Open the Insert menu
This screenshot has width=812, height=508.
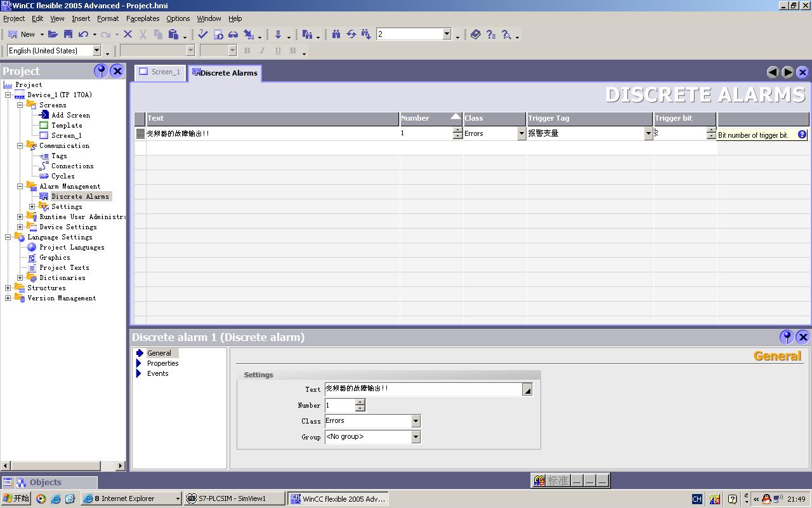click(81, 18)
